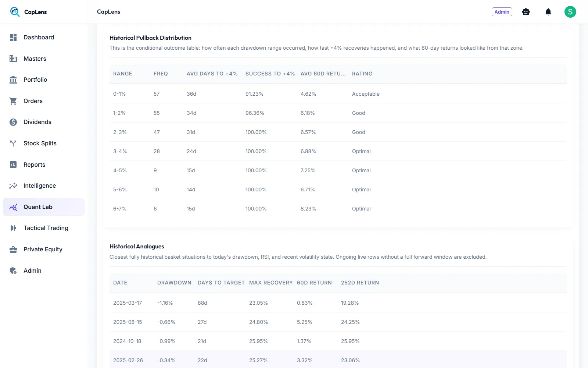The height and width of the screenshot is (368, 588).
Task: Go to Dashboard menu item
Action: click(x=39, y=38)
